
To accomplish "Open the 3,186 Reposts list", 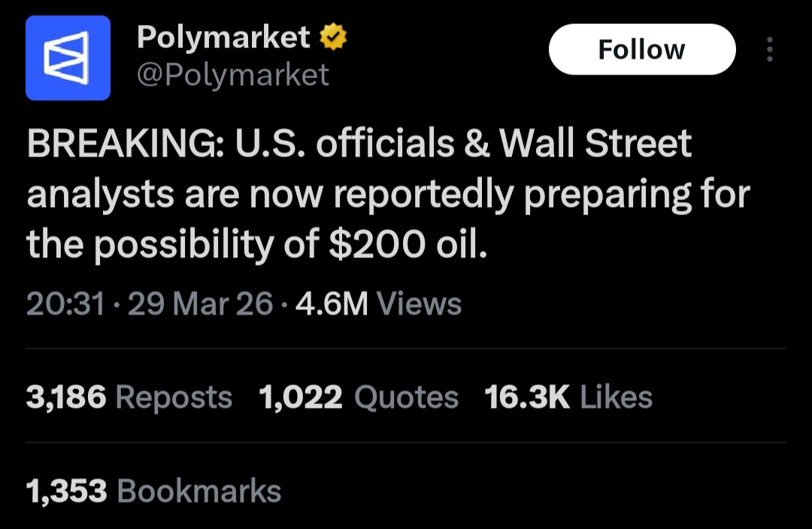I will click(128, 397).
